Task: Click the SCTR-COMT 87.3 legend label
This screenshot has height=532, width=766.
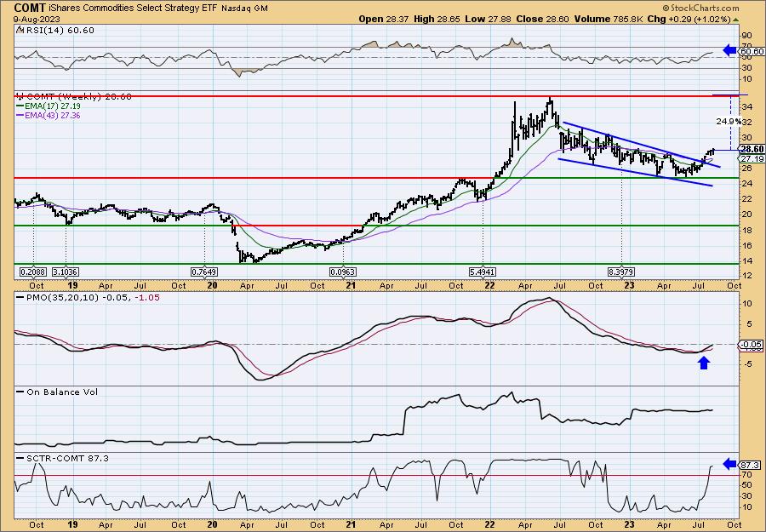Action: click(67, 458)
